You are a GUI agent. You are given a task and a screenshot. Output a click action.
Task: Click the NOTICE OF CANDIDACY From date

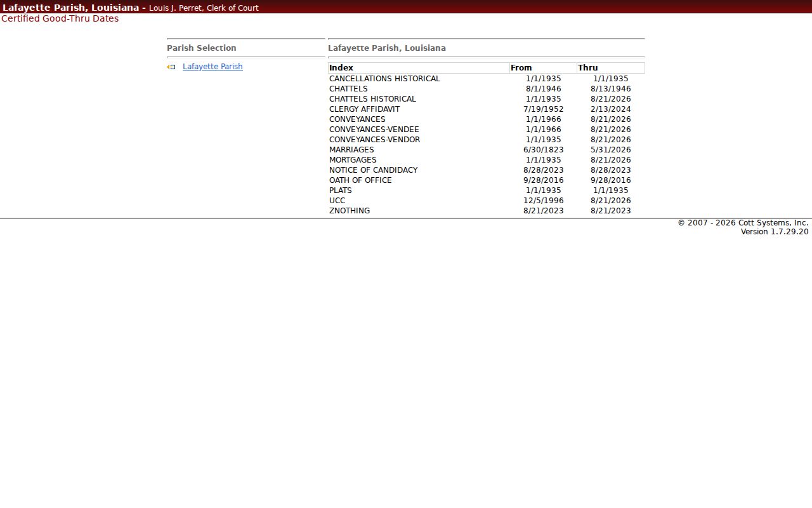544,170
